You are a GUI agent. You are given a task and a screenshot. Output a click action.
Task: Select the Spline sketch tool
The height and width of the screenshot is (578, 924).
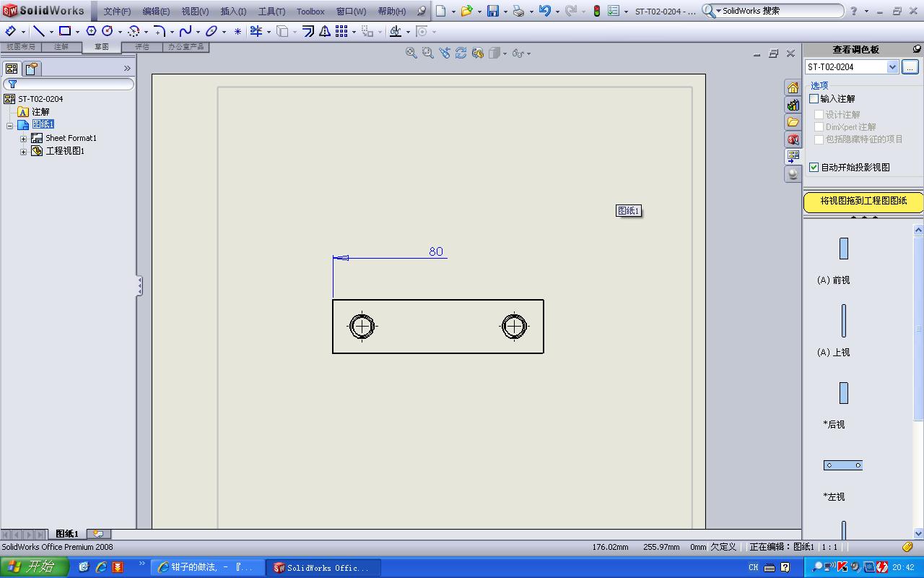tap(186, 31)
